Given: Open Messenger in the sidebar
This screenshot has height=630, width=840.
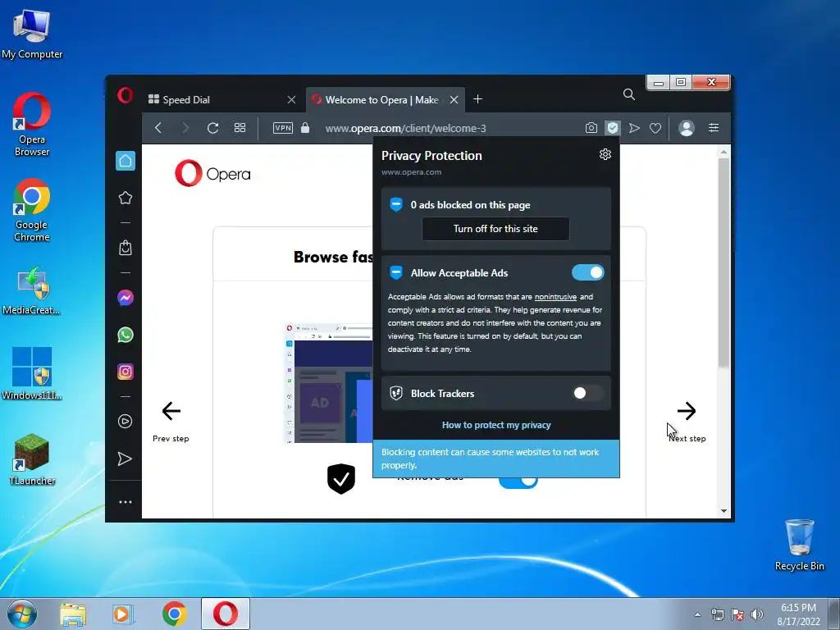Looking at the screenshot, I should click(126, 298).
